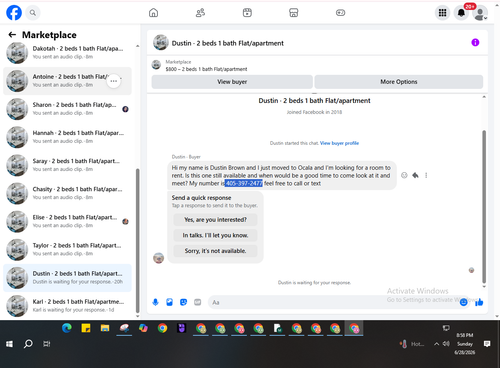This screenshot has height=368, width=500.
Task: Open Karl's conversation in the list
Action: (x=67, y=306)
